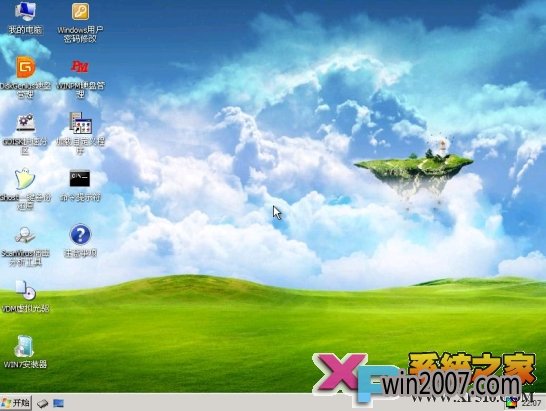Open the GDISK quick partition gear icon
The height and width of the screenshot is (411, 546).
(25, 123)
